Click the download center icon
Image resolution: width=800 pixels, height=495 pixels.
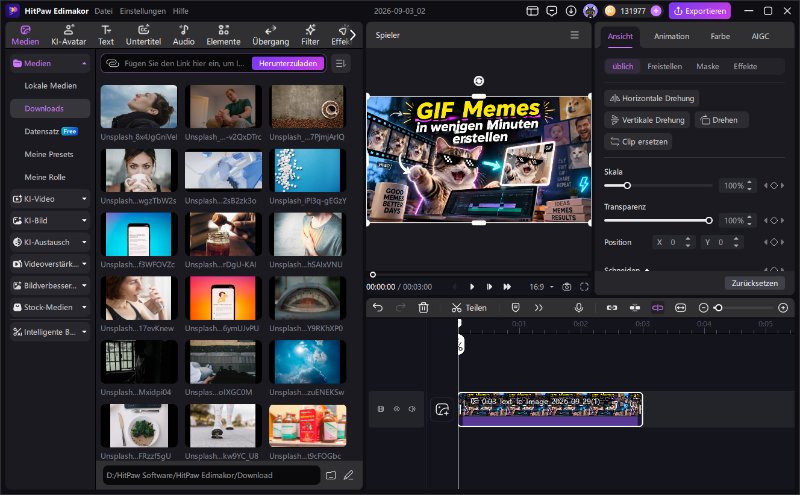571,11
